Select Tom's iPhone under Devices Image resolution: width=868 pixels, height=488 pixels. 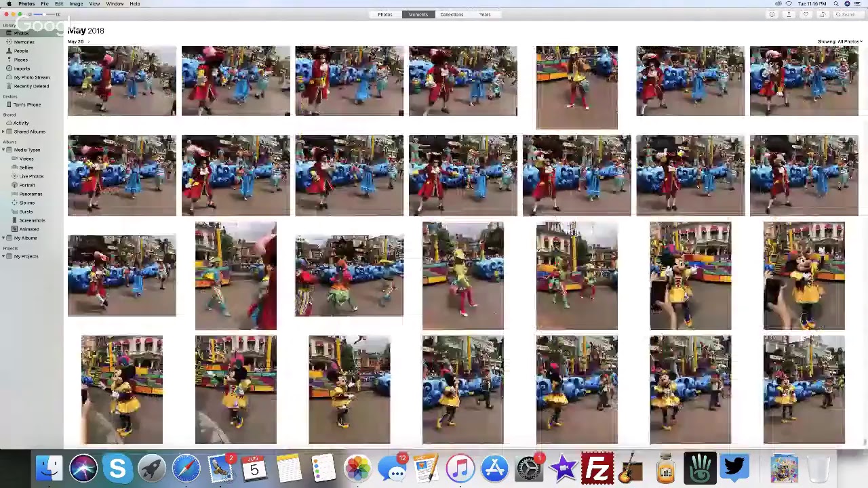(x=27, y=105)
